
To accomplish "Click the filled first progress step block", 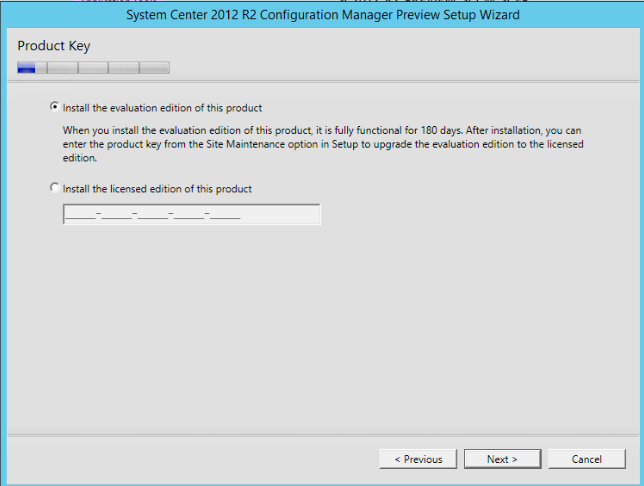I will 27,68.
